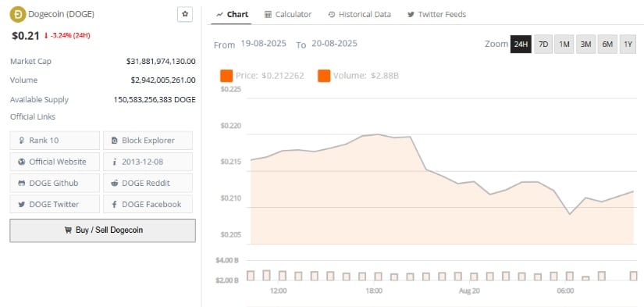This screenshot has height=307, width=644.
Task: Click the From date field 19-08-2025
Action: 263,44
